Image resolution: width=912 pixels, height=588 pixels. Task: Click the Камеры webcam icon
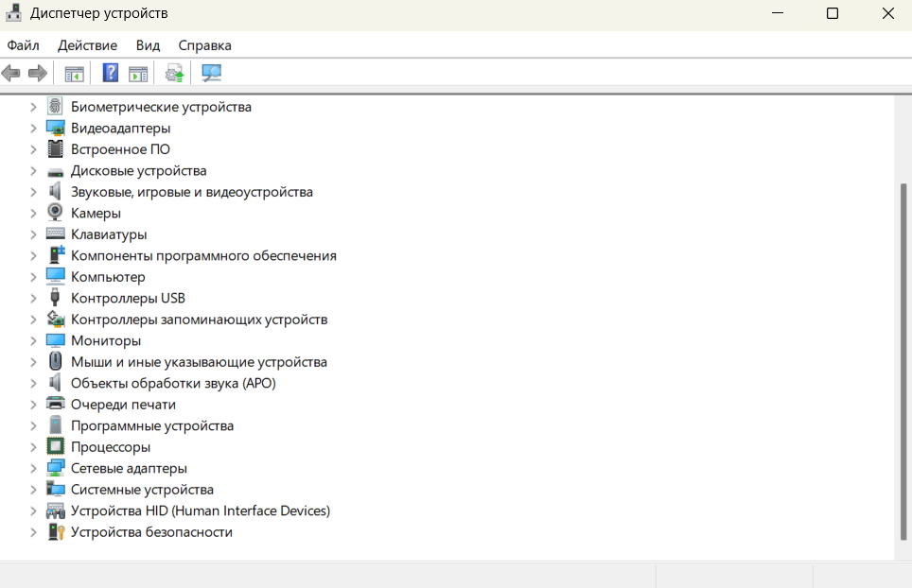(56, 213)
